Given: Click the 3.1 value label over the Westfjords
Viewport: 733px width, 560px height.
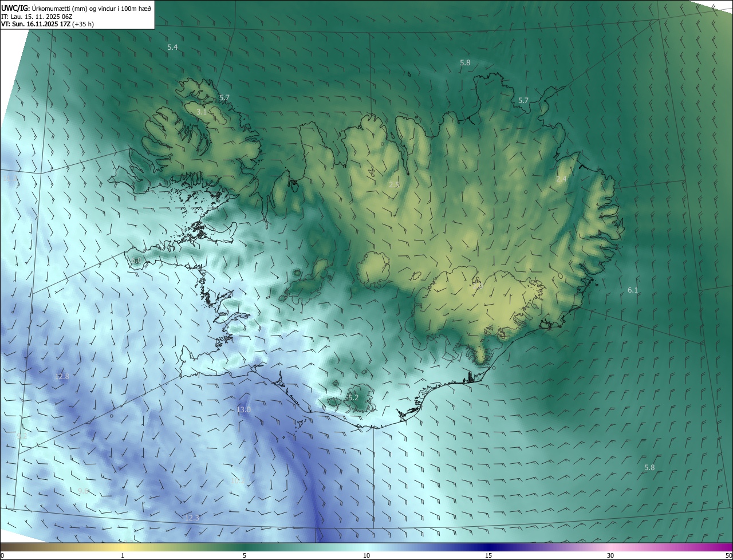Looking at the screenshot, I should click(x=202, y=112).
